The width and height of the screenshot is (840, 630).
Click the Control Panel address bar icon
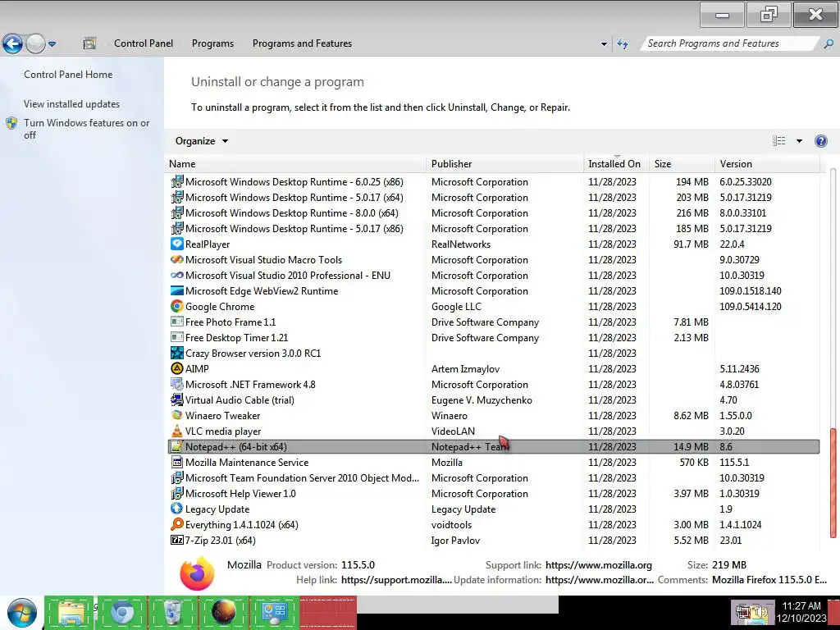(89, 43)
